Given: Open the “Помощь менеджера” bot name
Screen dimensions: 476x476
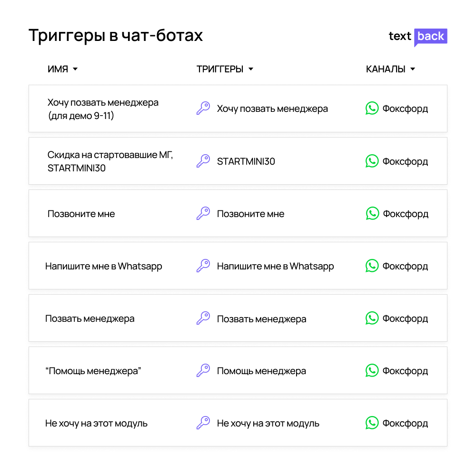Looking at the screenshot, I should (93, 371).
